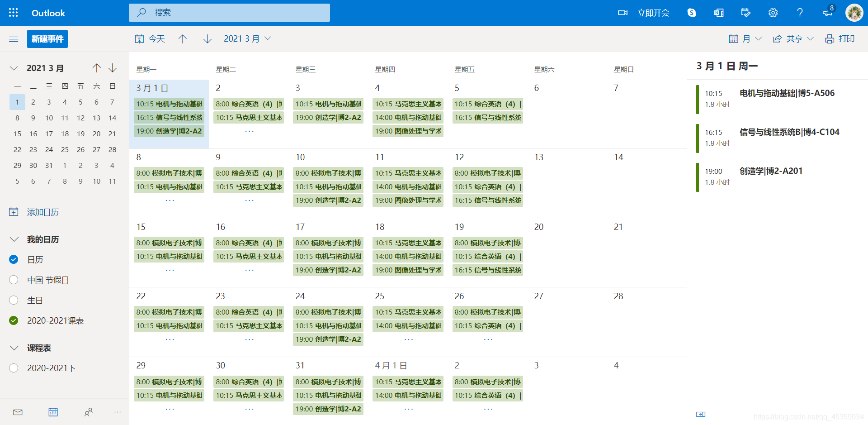Show more modules ellipsis at bottom left
The image size is (868, 425).
click(118, 412)
